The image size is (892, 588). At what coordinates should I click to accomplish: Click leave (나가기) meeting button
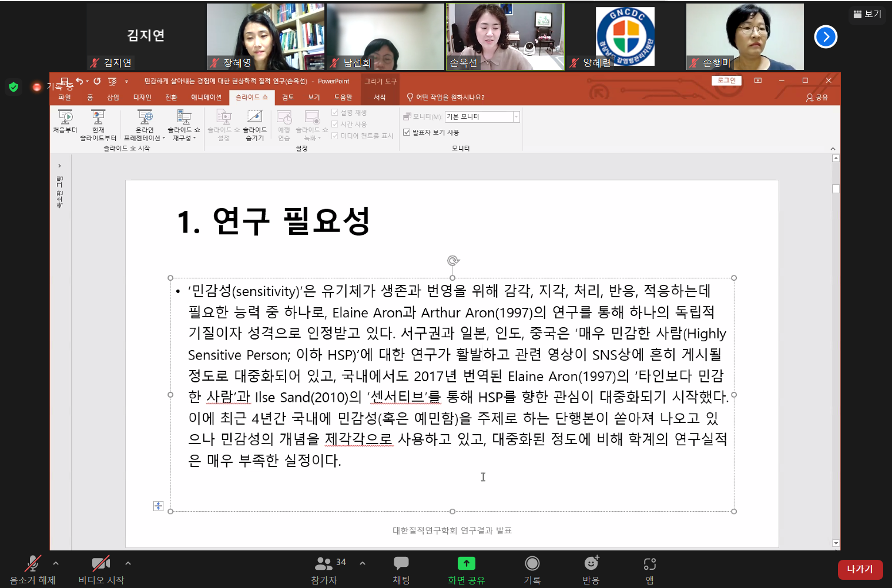(860, 569)
